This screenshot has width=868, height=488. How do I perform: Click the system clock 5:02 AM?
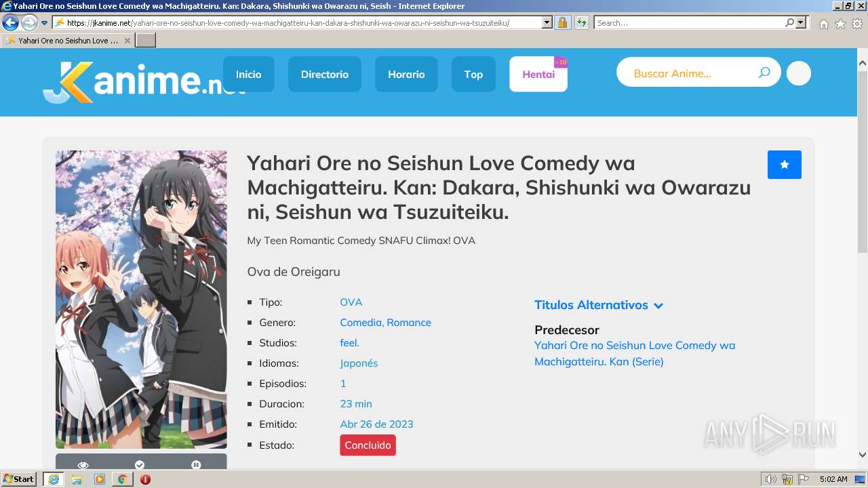click(x=833, y=479)
